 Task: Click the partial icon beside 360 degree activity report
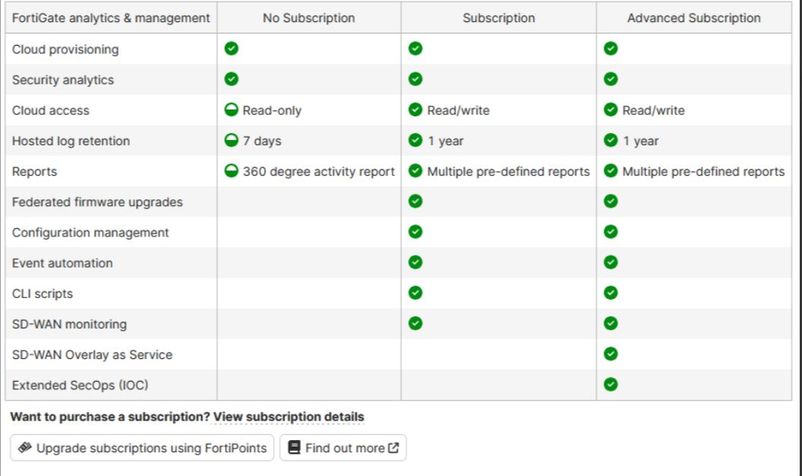(231, 171)
